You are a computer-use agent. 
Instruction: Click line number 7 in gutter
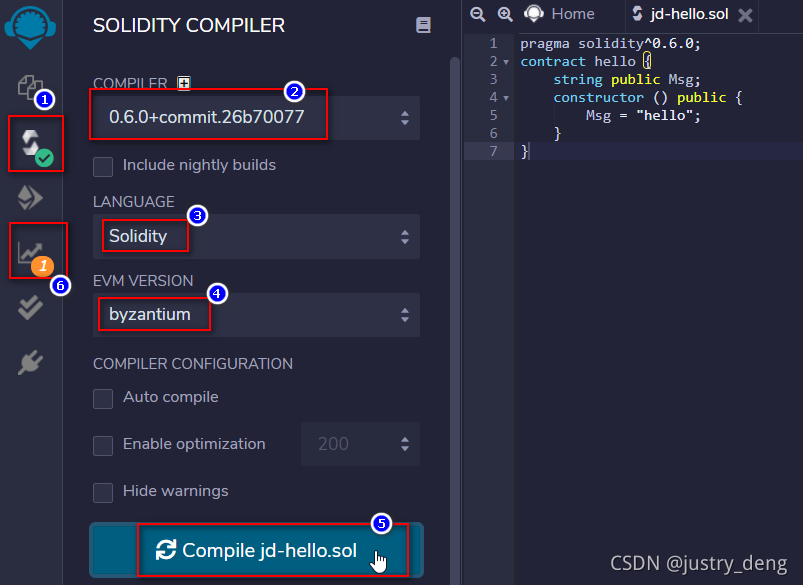pos(493,152)
